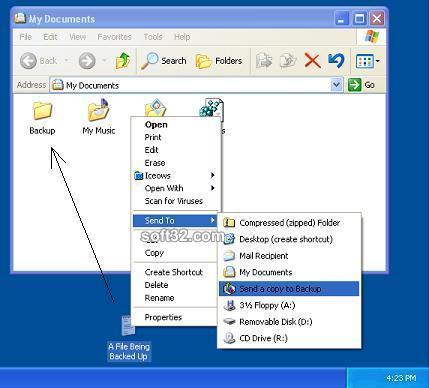This screenshot has height=388, width=429.
Task: Send to CD Drive (R:)
Action: coord(289,338)
